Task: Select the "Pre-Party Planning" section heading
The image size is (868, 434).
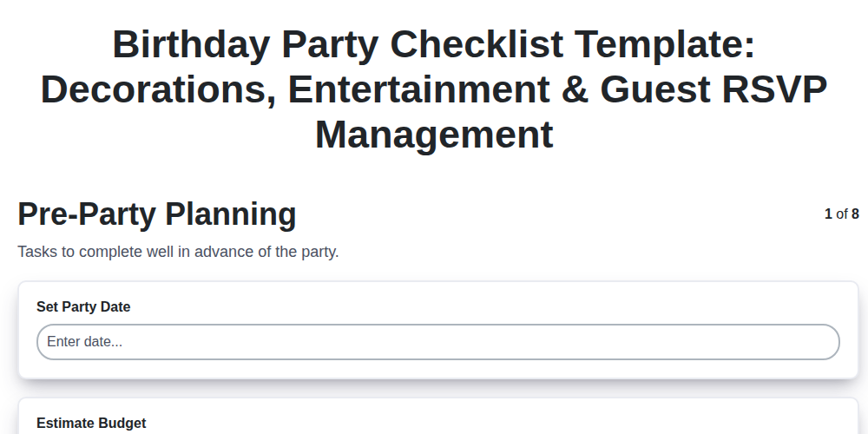Action: 157,214
